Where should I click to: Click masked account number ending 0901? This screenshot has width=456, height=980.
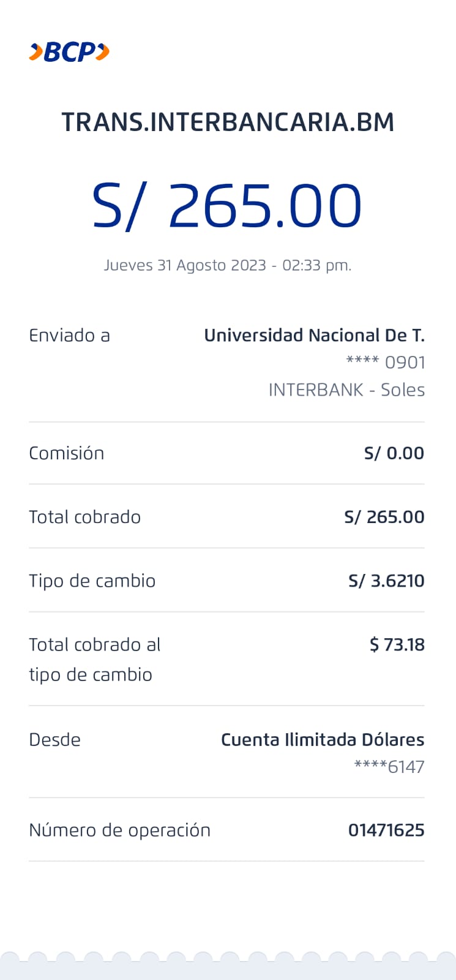click(x=386, y=363)
